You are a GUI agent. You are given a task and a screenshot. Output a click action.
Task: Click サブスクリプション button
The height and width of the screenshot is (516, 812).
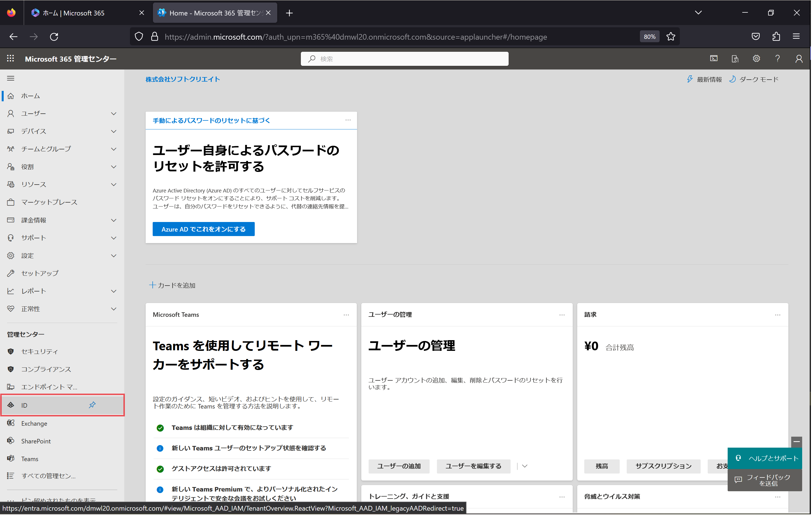664,466
